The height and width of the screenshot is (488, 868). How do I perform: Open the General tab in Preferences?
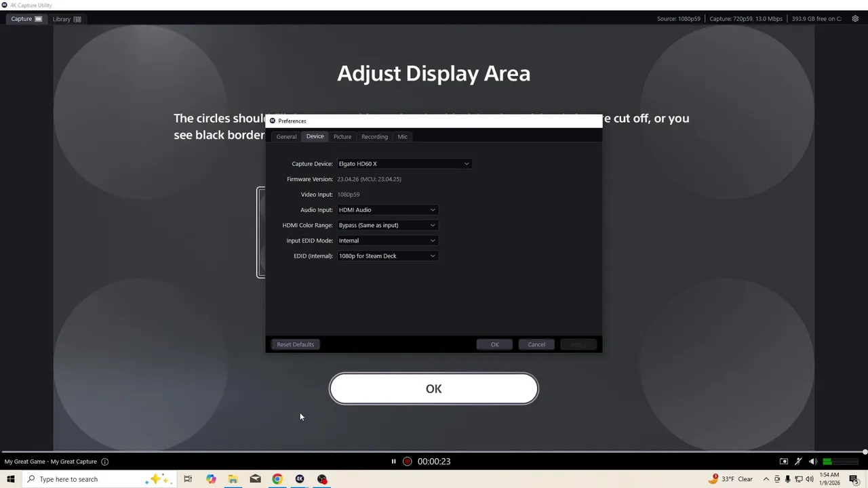(x=286, y=137)
